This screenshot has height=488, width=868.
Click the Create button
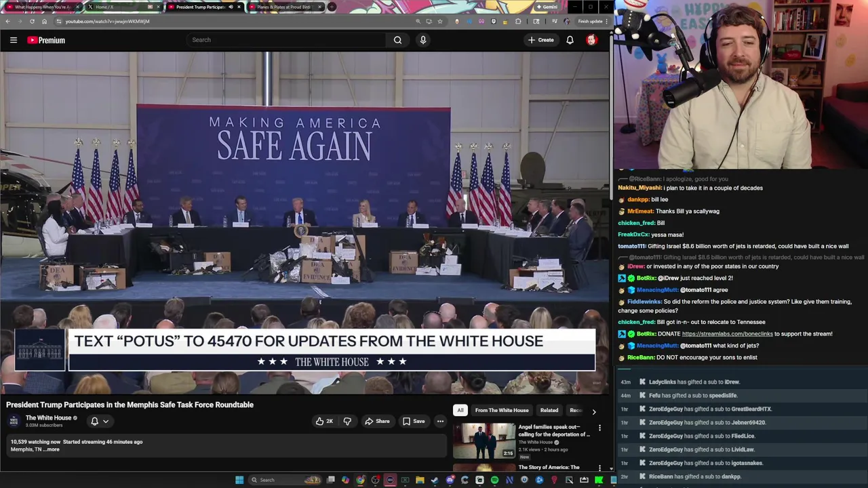(x=541, y=40)
